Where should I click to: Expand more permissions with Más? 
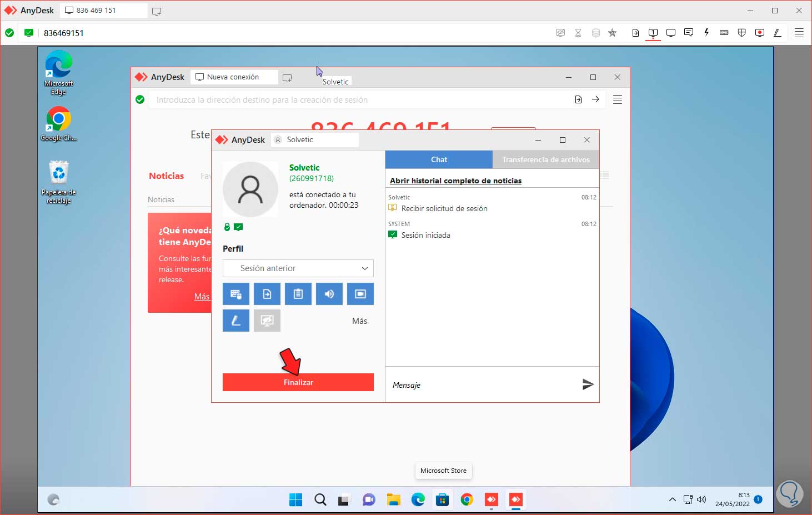click(359, 321)
